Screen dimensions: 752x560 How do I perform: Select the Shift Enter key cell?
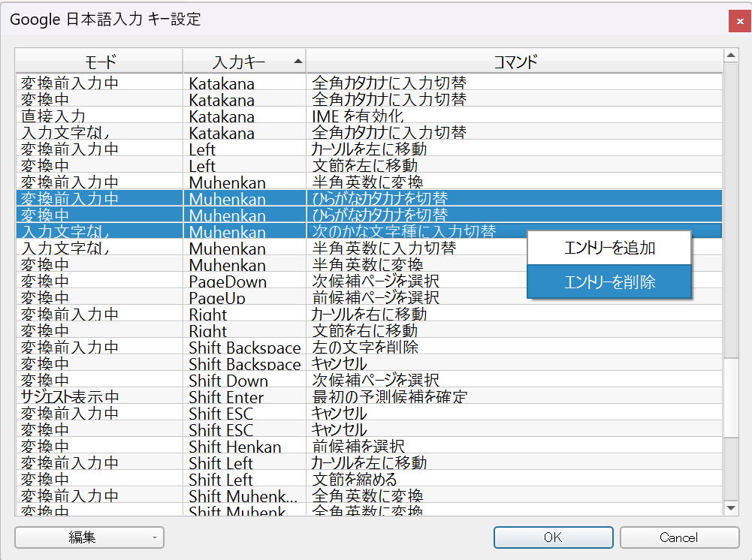245,396
